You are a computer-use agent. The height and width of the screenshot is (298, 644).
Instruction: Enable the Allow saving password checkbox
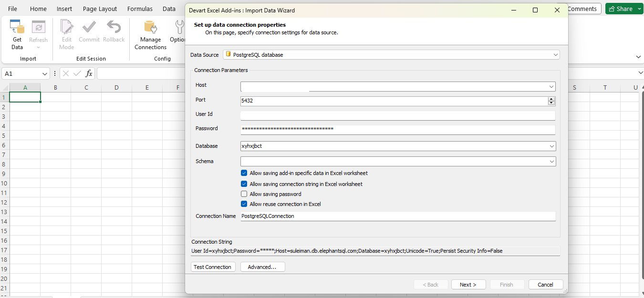tap(244, 194)
